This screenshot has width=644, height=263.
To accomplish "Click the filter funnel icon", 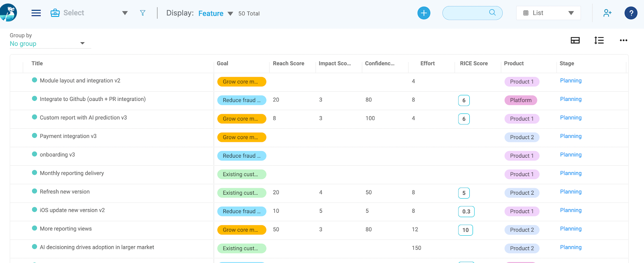I will [x=142, y=13].
